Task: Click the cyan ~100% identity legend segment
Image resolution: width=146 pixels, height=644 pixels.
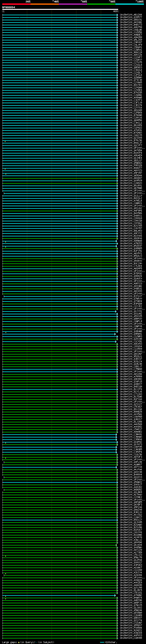Action: [x=130, y=4]
